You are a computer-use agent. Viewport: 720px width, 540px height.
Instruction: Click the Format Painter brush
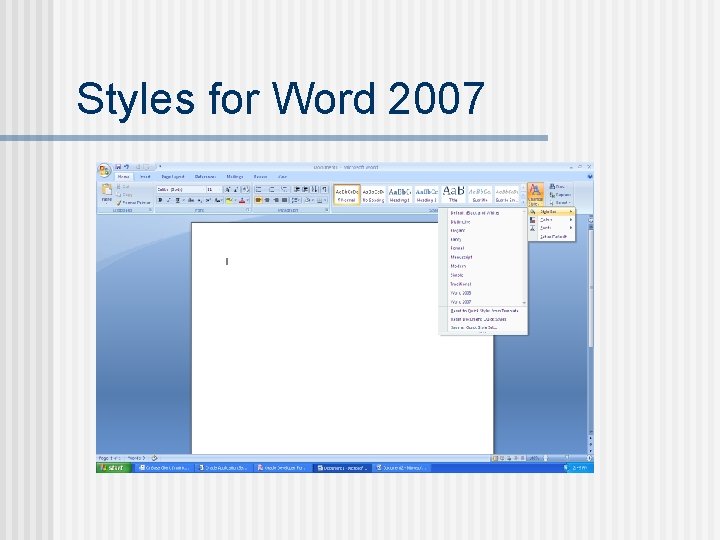(133, 202)
